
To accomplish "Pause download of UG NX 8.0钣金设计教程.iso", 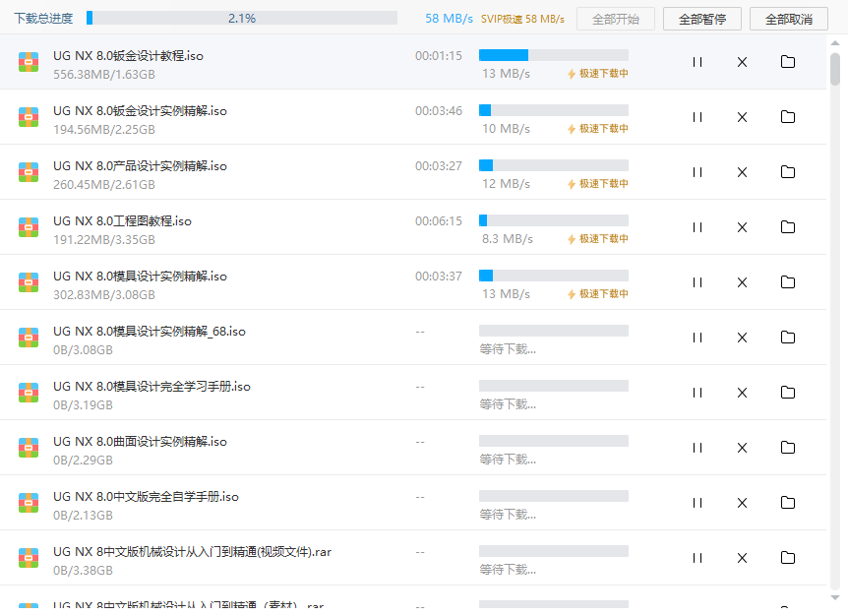I will pos(697,62).
